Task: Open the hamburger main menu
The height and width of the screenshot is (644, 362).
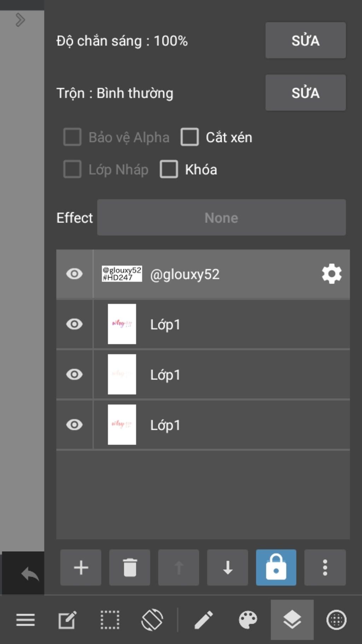Action: coord(25,620)
